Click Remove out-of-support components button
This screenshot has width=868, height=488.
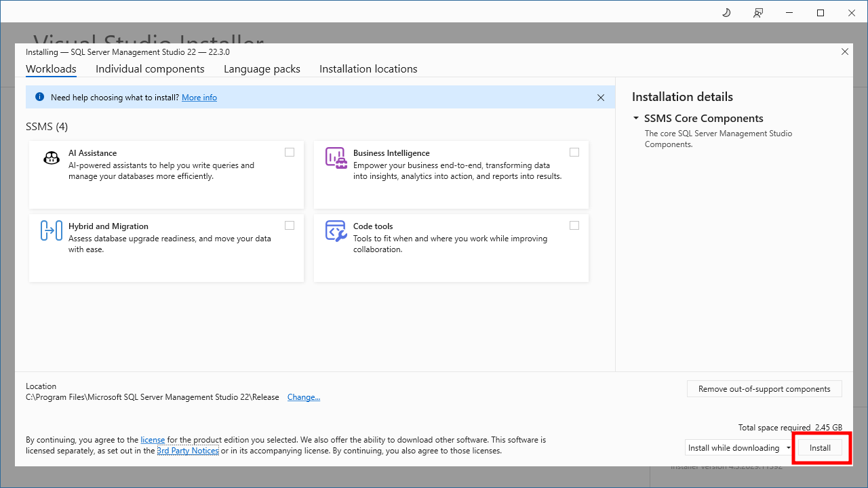[764, 389]
